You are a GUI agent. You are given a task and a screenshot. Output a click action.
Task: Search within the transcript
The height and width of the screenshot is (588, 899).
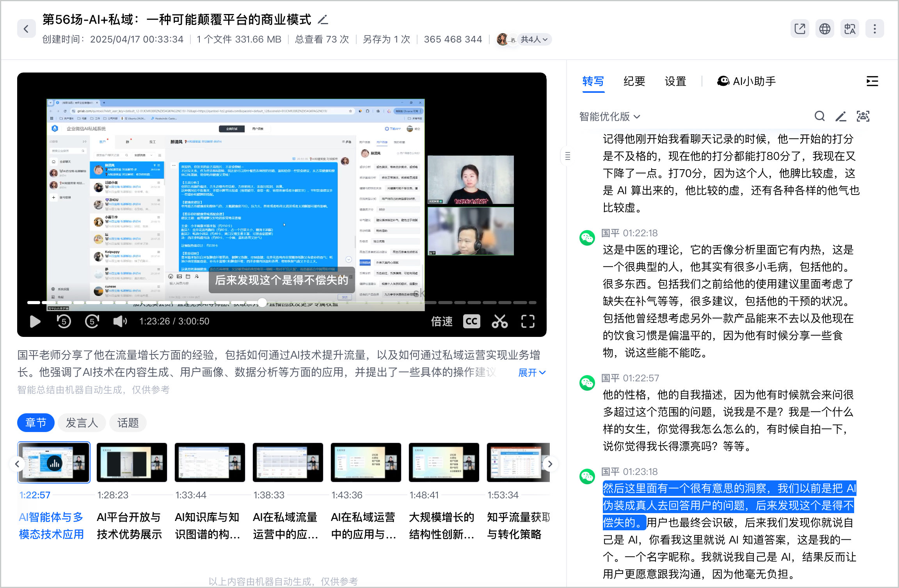tap(819, 116)
